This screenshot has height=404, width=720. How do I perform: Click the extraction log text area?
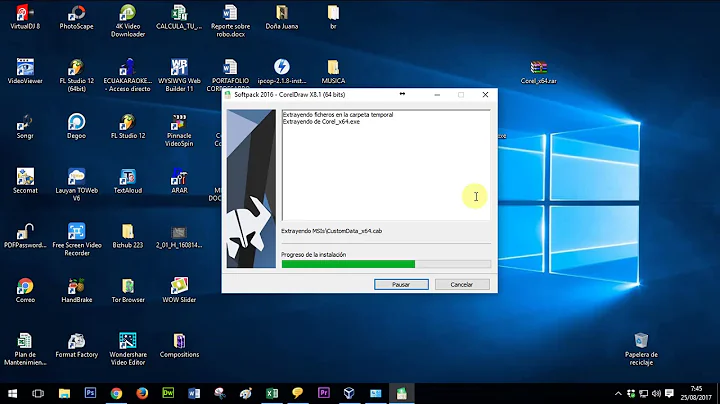tap(386, 165)
